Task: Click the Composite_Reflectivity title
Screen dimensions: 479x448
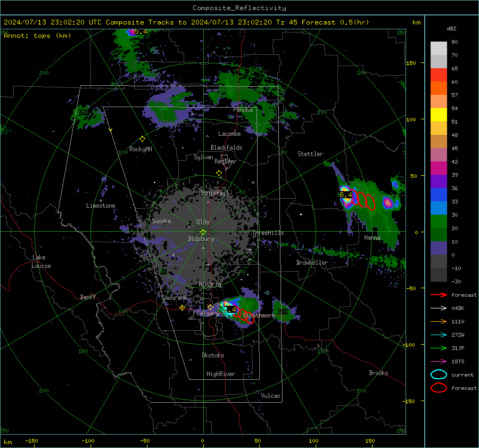Action: point(240,8)
